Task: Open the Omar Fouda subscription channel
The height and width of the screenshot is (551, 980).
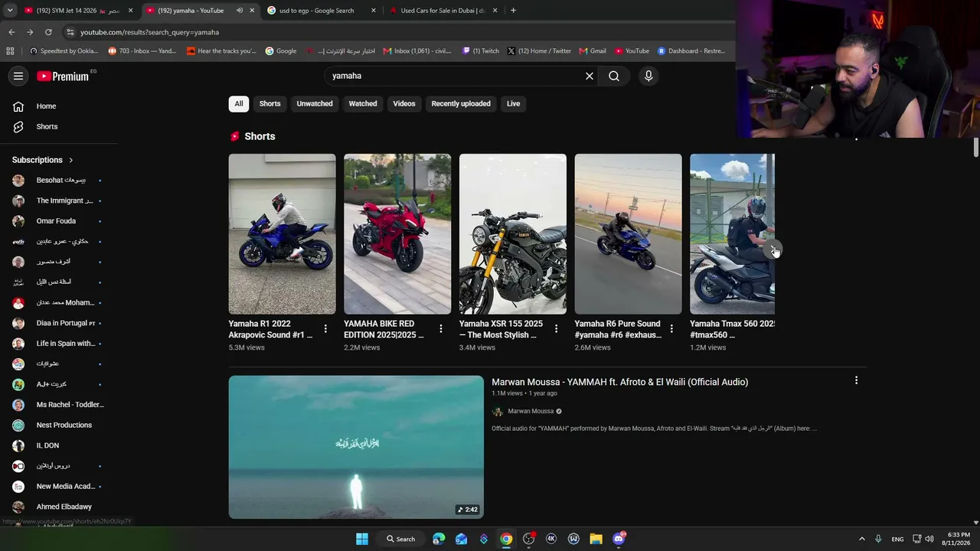Action: pyautogui.click(x=58, y=221)
